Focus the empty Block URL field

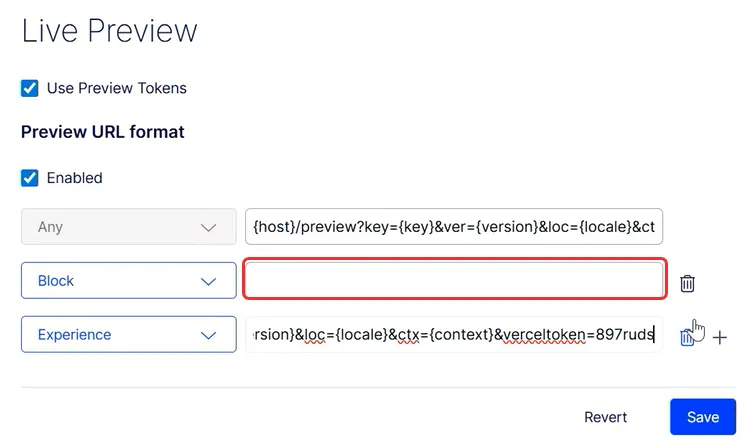coord(454,280)
